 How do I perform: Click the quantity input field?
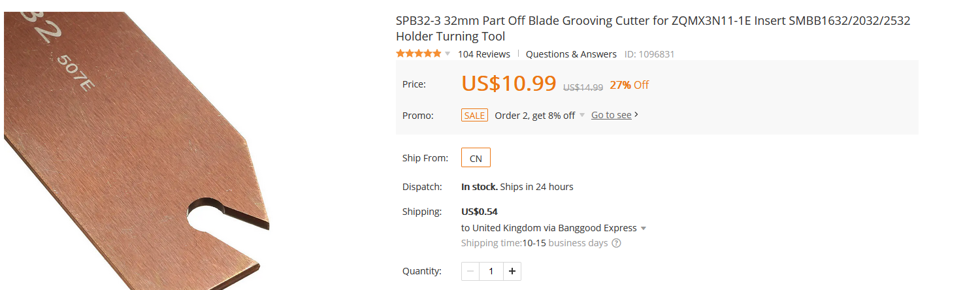point(491,271)
